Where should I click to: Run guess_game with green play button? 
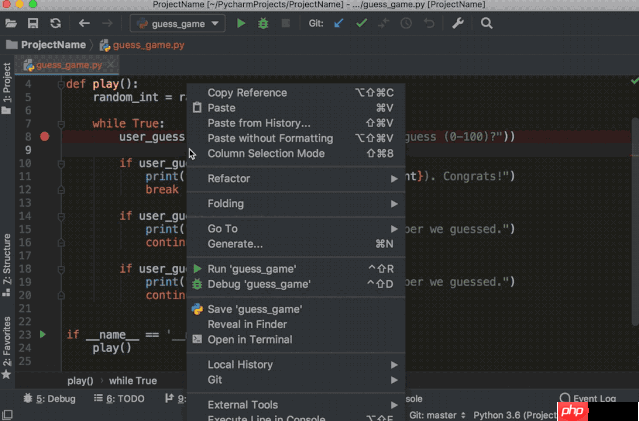coord(241,23)
